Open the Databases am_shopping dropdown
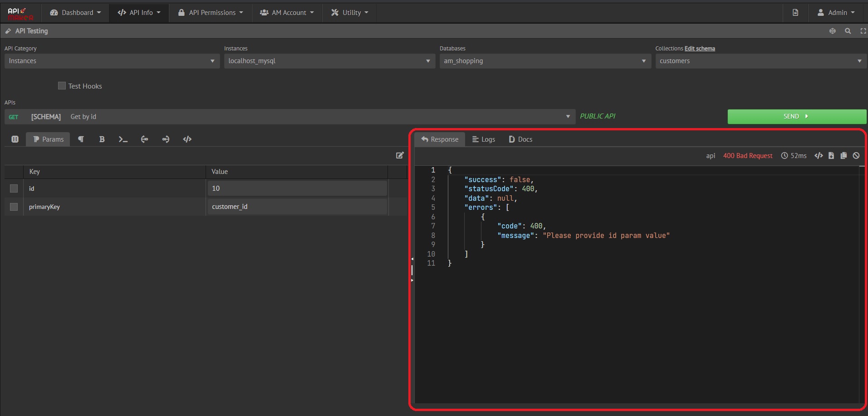Image resolution: width=868 pixels, height=416 pixels. click(545, 61)
